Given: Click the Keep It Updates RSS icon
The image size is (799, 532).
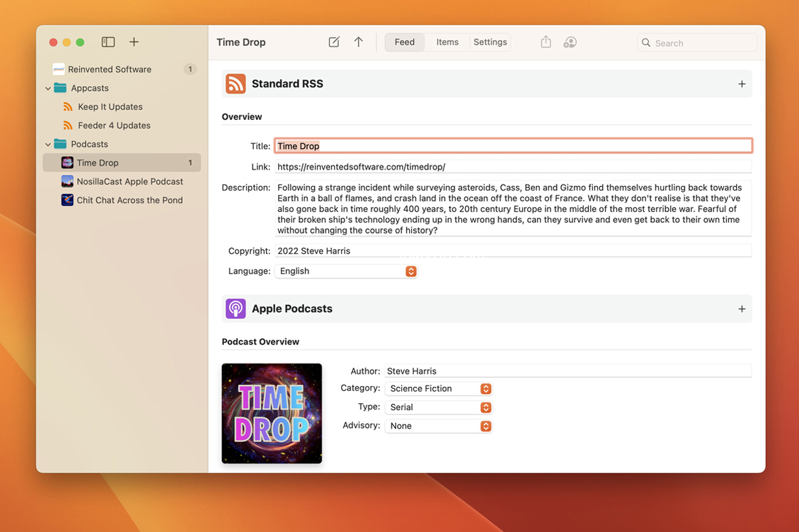Looking at the screenshot, I should point(67,107).
